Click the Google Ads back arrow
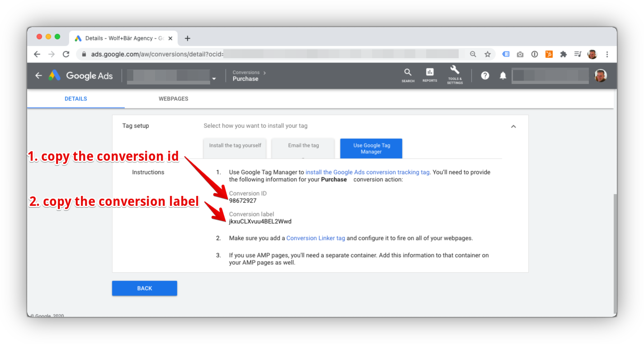The height and width of the screenshot is (344, 644). [39, 75]
